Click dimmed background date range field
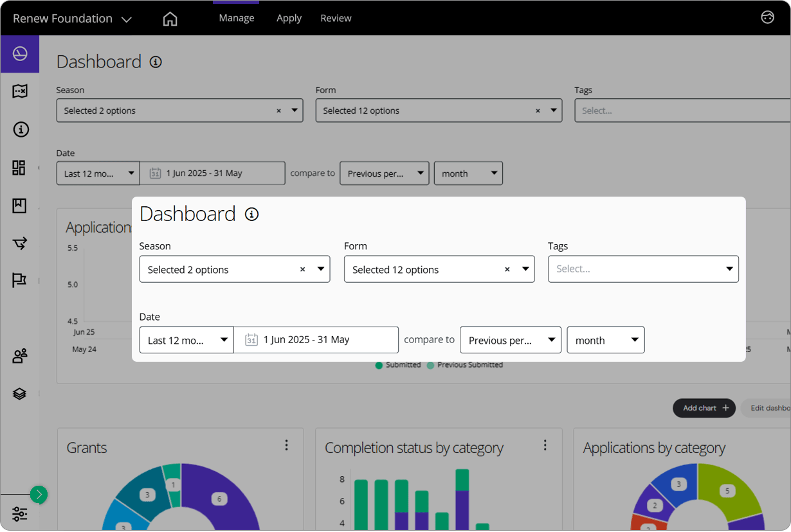 point(213,173)
